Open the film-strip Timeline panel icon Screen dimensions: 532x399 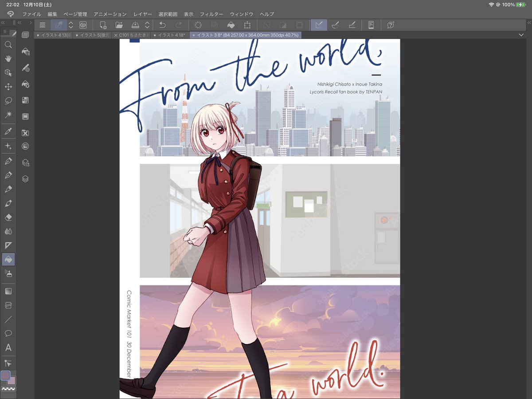point(25,117)
